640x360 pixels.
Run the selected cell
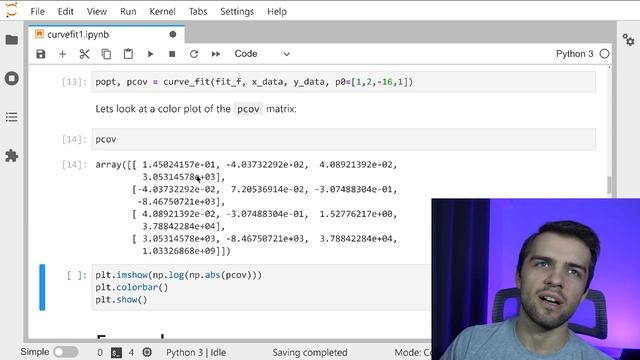pyautogui.click(x=150, y=54)
